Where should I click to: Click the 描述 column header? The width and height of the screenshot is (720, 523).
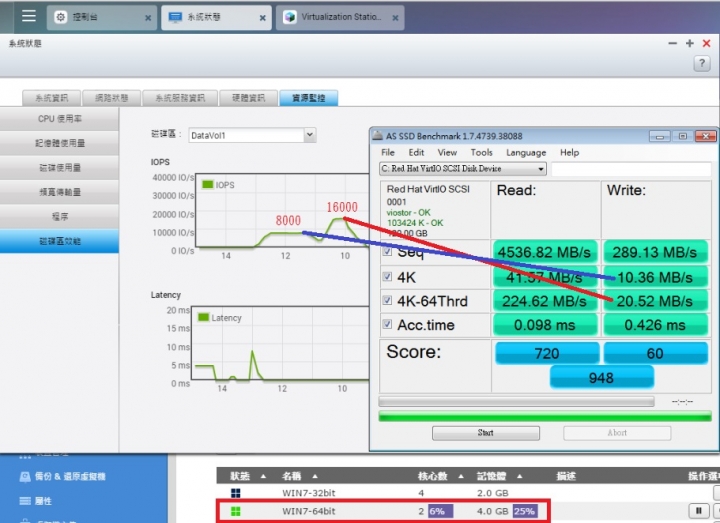pyautogui.click(x=566, y=476)
